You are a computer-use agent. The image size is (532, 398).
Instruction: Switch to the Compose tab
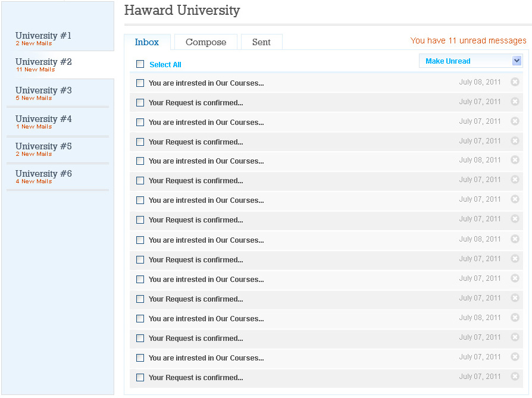coord(206,42)
